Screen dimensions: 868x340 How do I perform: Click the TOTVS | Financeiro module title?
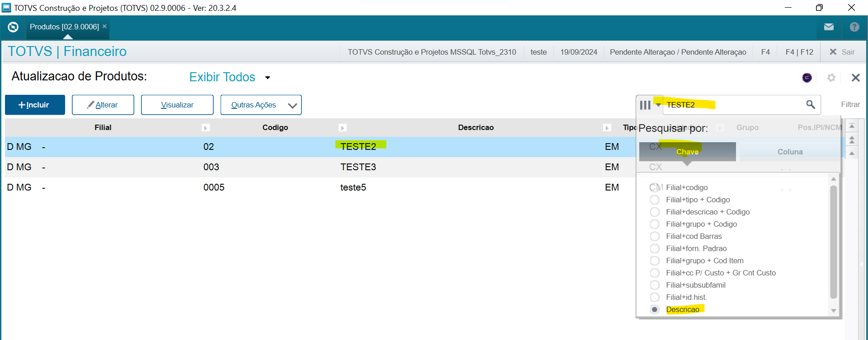click(67, 51)
